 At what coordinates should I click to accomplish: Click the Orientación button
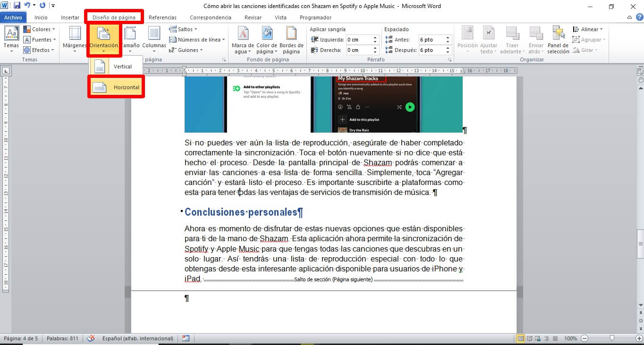(x=104, y=40)
